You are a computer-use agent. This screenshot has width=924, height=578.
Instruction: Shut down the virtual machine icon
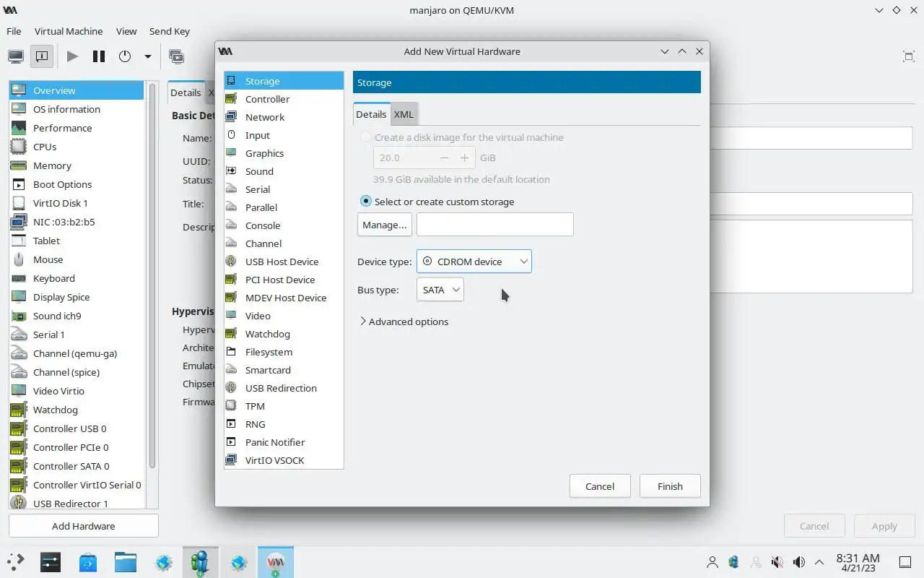pyautogui.click(x=125, y=56)
